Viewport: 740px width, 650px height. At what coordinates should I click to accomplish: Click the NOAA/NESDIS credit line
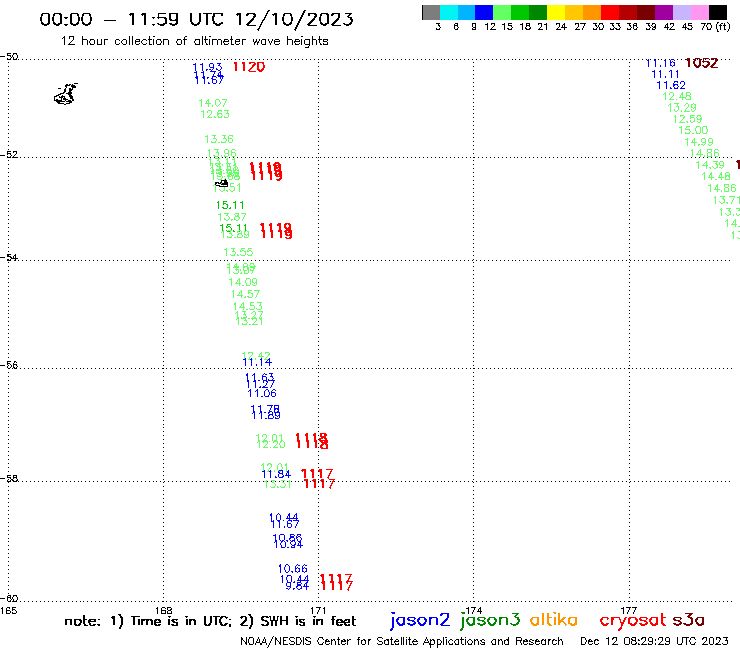[402, 642]
